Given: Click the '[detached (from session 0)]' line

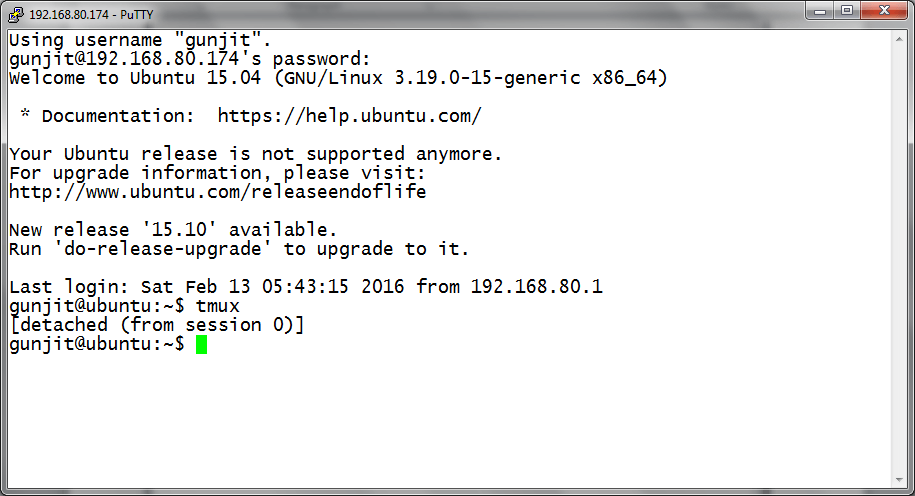Looking at the screenshot, I should click(x=156, y=325).
